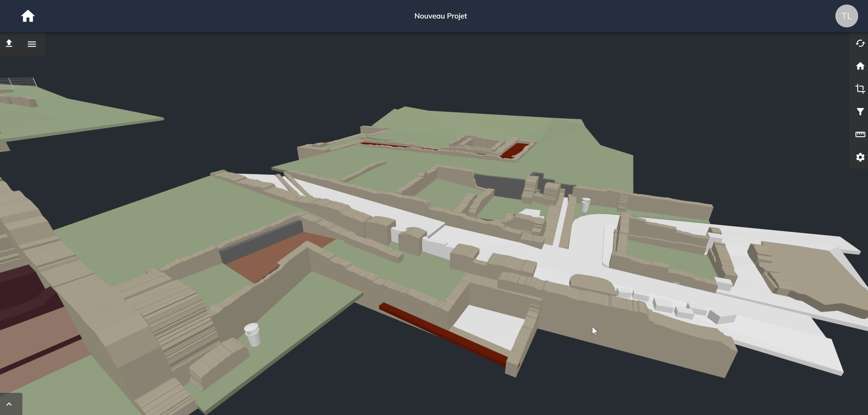Go to the home page via top-left house icon
The width and height of the screenshot is (868, 415).
coord(28,16)
